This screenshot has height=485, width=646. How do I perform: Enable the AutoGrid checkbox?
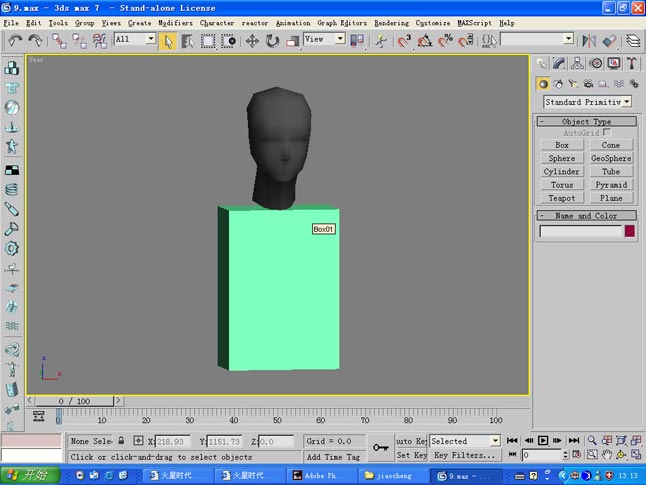(x=606, y=132)
